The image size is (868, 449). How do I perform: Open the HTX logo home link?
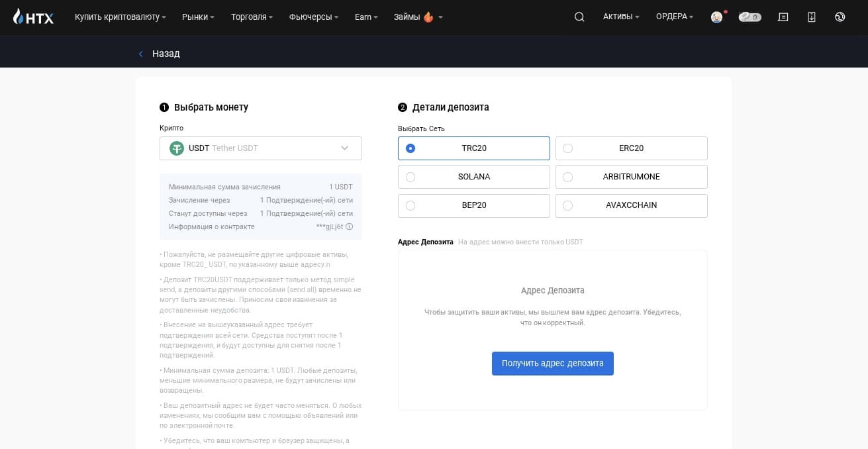click(33, 17)
